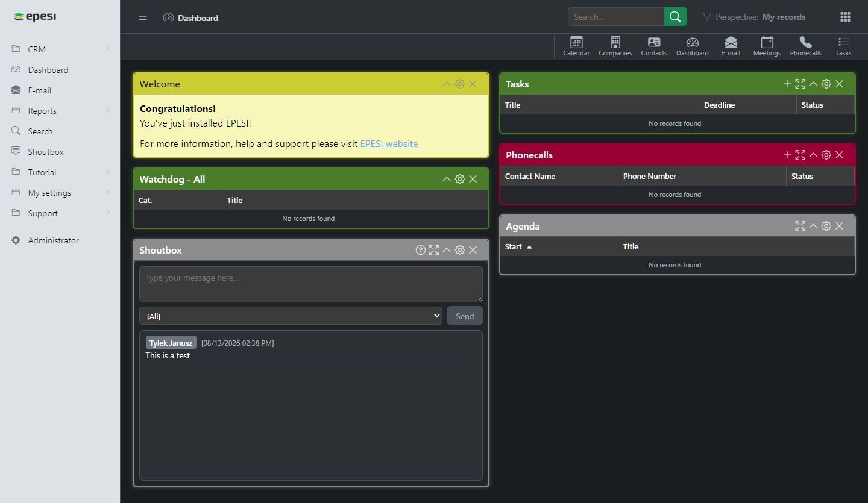
Task: Click the epesi logo
Action: click(x=35, y=17)
